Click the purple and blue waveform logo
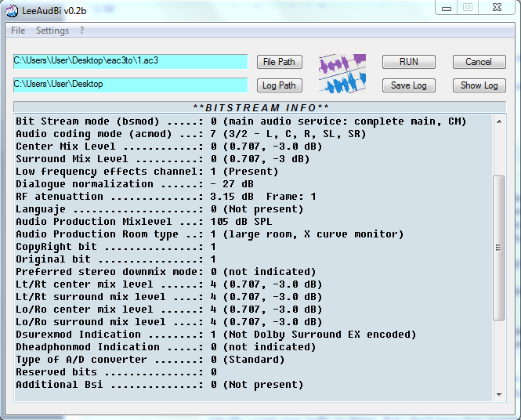Screen dimensions: 521x420 (x=342, y=74)
